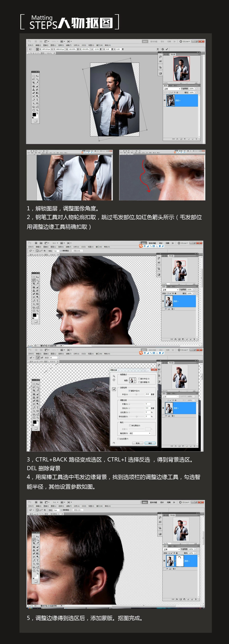Lock position icon in second screenshot 锁定 row

[173, 293]
